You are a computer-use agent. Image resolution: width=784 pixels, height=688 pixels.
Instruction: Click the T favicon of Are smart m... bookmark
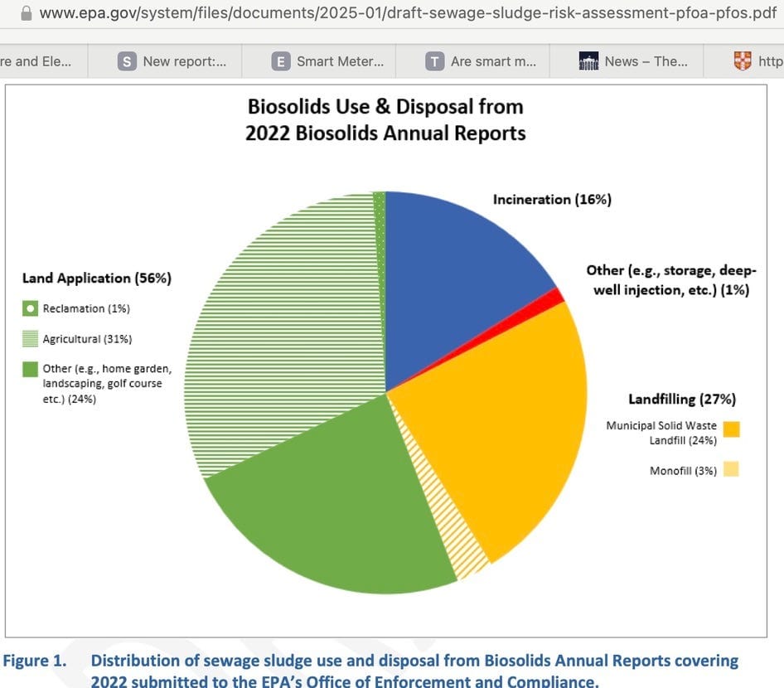pos(434,61)
